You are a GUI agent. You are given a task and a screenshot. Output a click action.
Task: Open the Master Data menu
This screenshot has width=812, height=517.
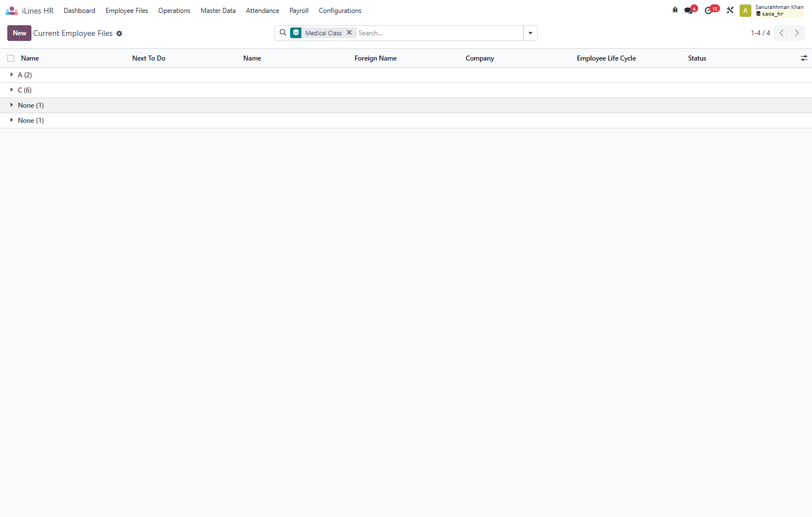coord(218,11)
